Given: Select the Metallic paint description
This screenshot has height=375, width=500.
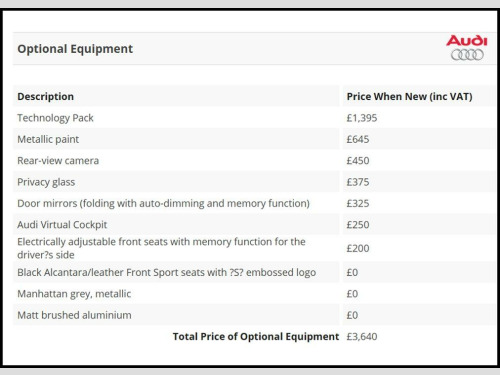Looking at the screenshot, I should pyautogui.click(x=48, y=139).
